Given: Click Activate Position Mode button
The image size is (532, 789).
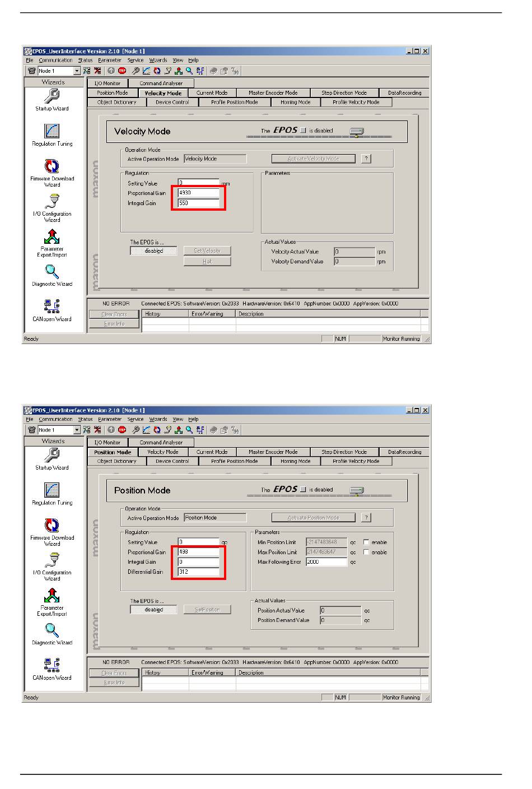Looking at the screenshot, I should 313,518.
